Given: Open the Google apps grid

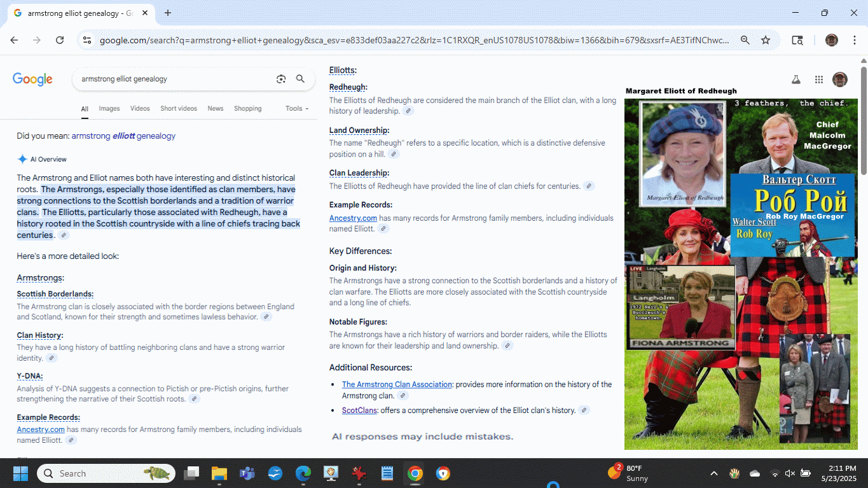Looking at the screenshot, I should click(819, 80).
